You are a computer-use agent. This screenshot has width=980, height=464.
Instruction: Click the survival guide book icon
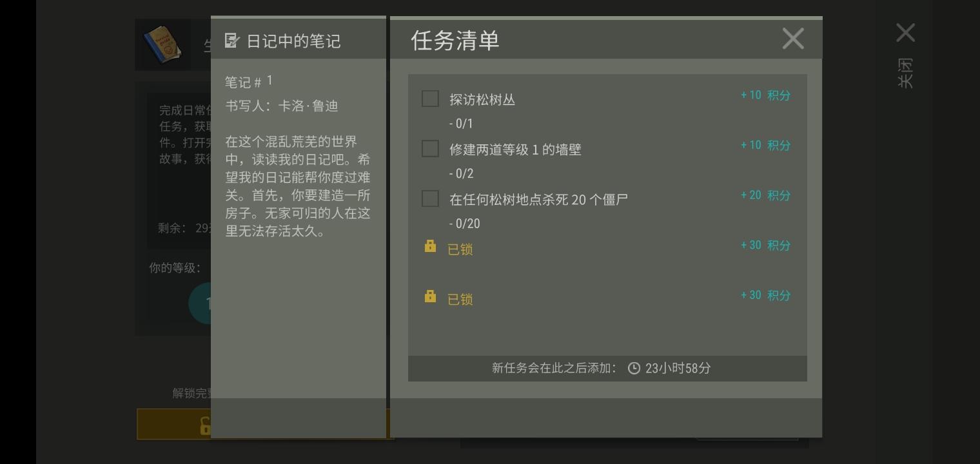(x=162, y=45)
